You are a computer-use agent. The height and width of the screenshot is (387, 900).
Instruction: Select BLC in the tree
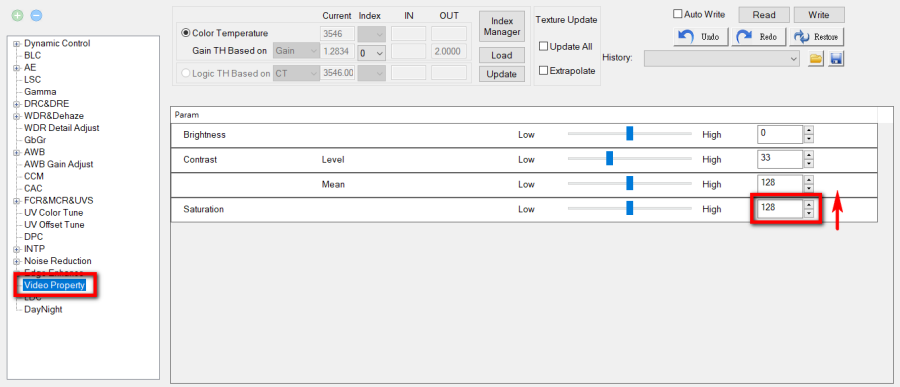click(x=33, y=56)
